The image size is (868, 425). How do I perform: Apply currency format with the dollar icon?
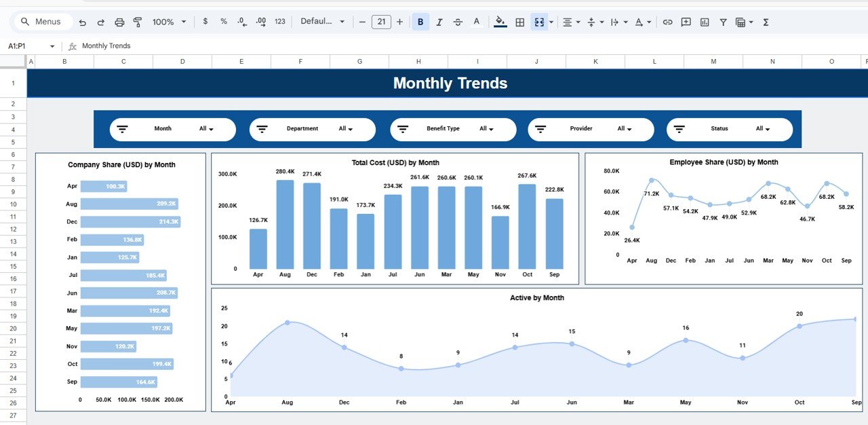coord(205,22)
